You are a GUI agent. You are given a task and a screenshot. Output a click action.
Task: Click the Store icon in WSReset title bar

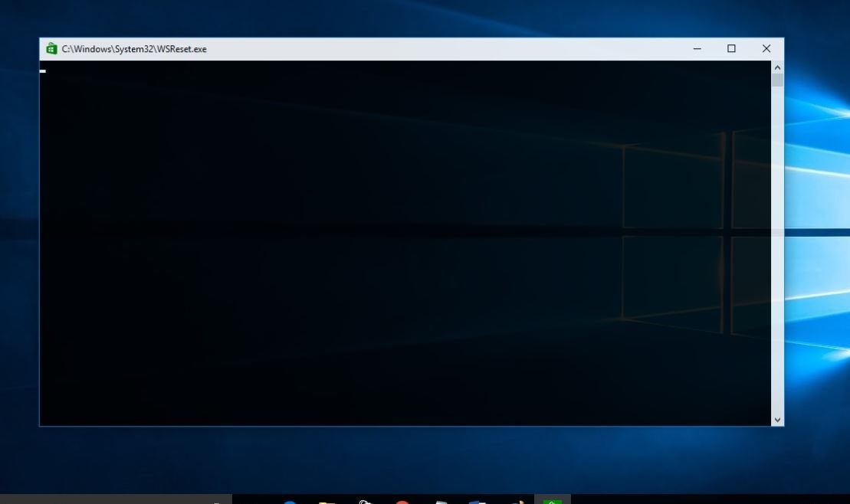pos(51,49)
